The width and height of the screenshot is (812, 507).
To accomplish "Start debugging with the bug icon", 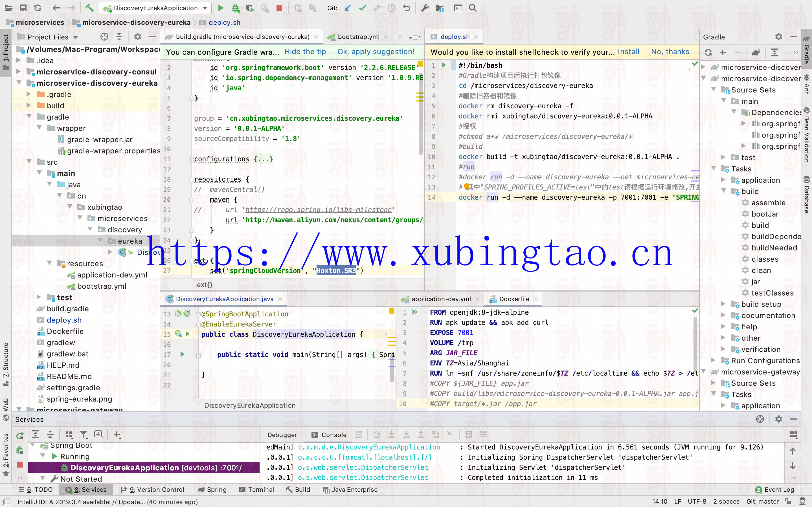I will coord(236,8).
